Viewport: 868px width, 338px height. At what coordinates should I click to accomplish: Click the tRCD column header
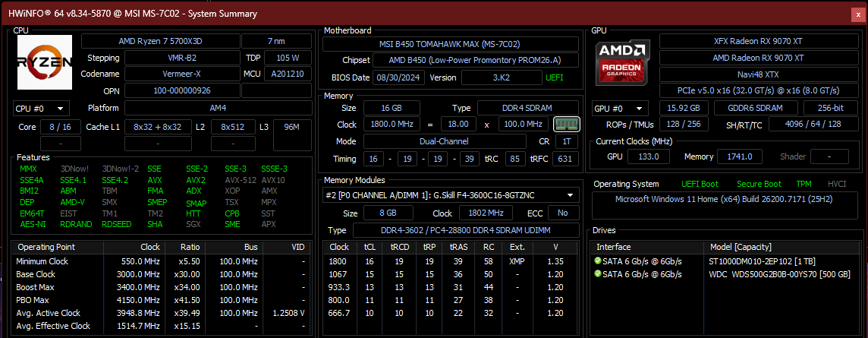[400, 247]
